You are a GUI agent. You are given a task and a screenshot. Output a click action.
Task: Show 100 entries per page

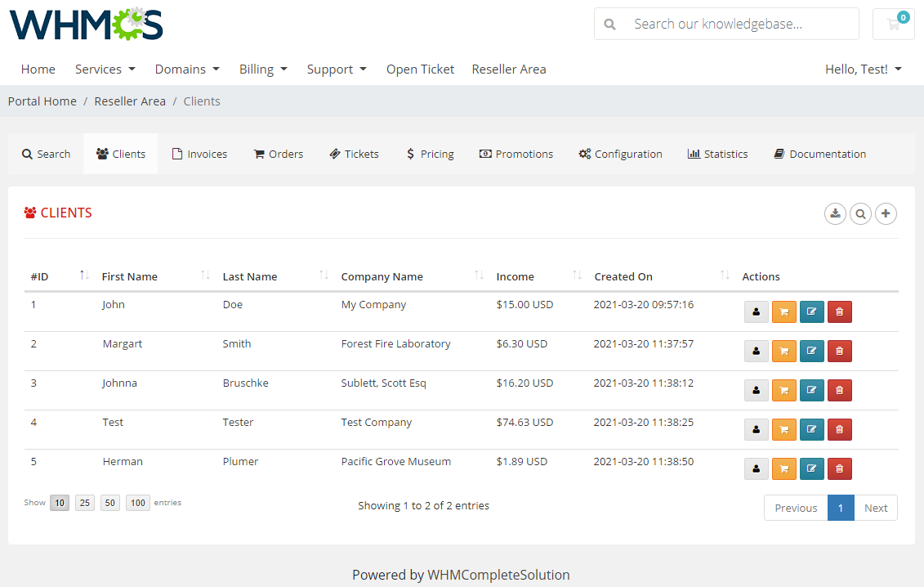pyautogui.click(x=138, y=503)
